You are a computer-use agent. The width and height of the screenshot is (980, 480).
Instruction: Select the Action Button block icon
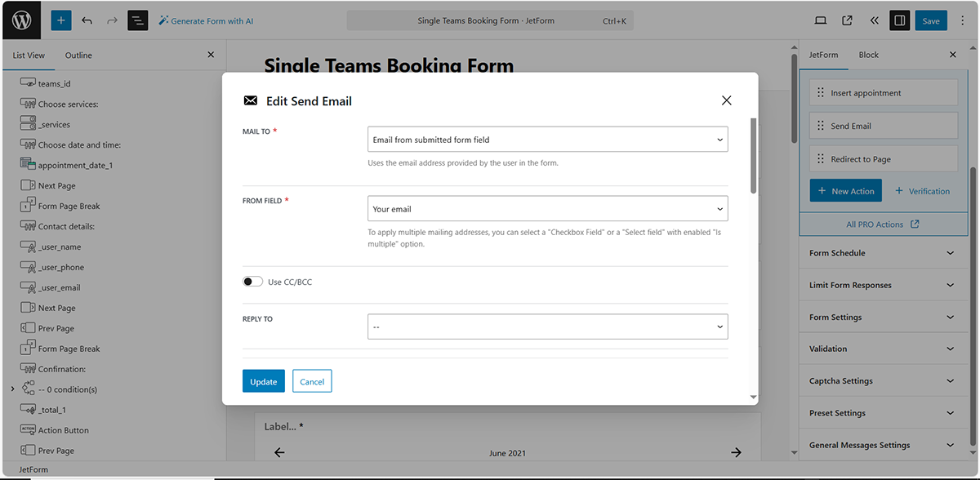(28, 430)
